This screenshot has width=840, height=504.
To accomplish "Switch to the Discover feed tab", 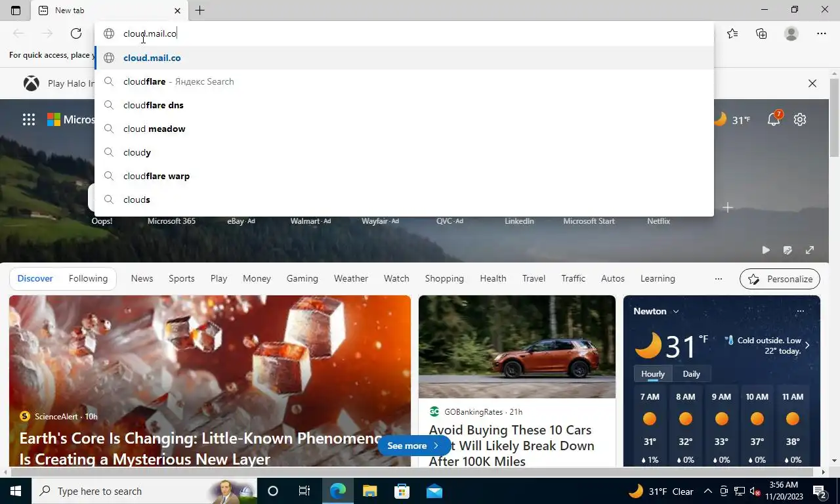I will click(x=35, y=278).
